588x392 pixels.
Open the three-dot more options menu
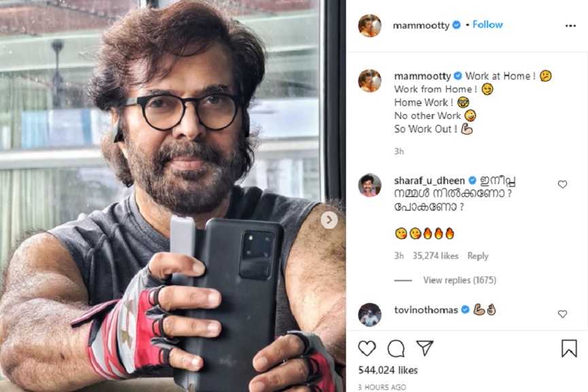pos(570,26)
